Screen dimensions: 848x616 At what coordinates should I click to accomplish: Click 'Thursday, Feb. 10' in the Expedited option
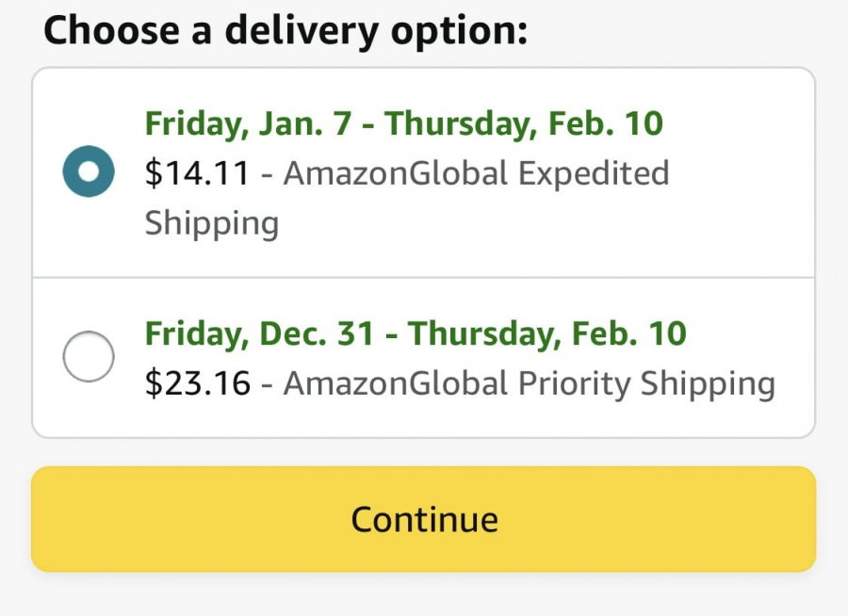524,123
